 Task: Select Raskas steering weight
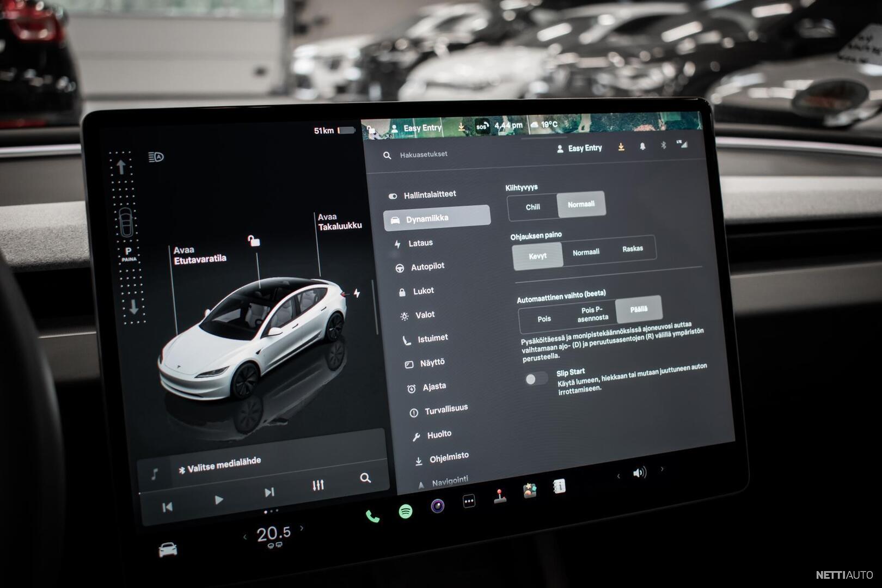[632, 249]
